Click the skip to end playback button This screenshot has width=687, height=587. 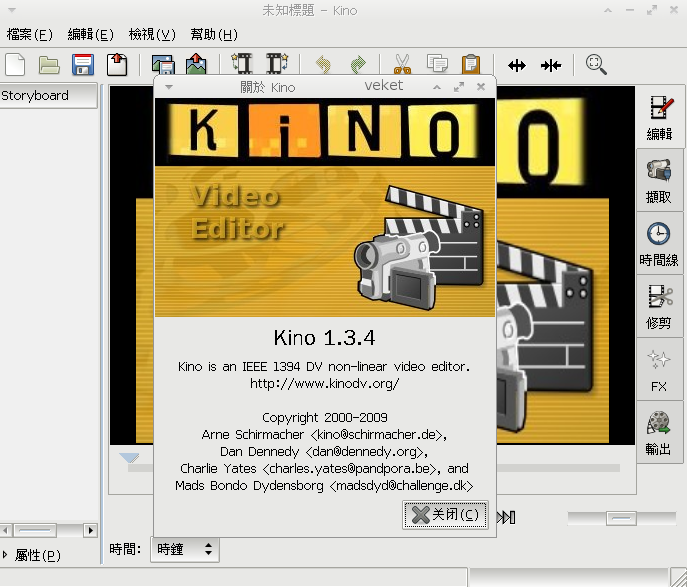tap(506, 517)
